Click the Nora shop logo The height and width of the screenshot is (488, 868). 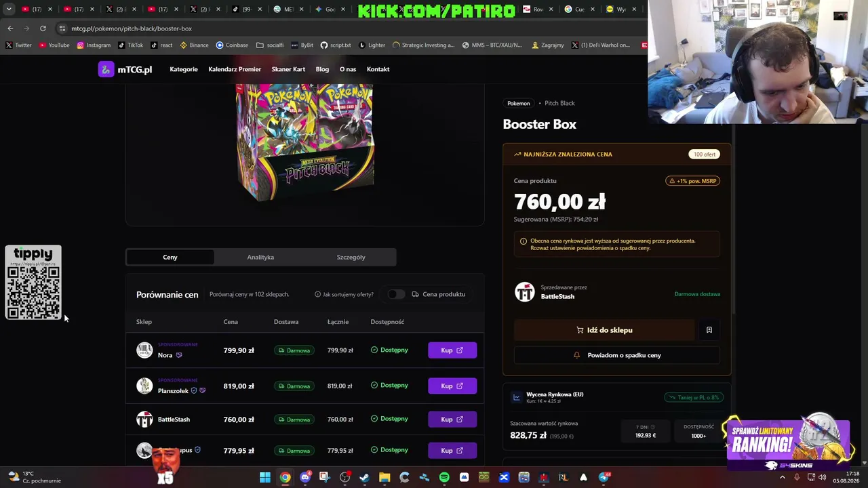144,350
